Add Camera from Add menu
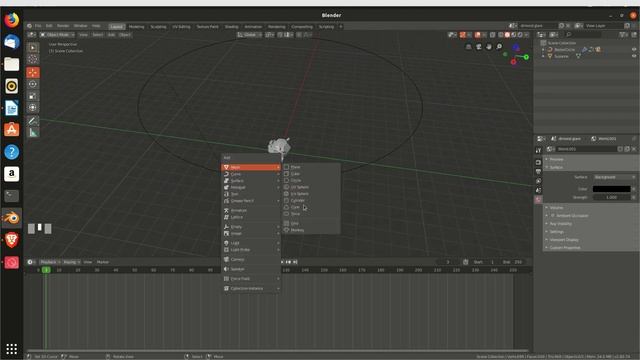Viewport: 640px width, 360px height. [x=251, y=259]
